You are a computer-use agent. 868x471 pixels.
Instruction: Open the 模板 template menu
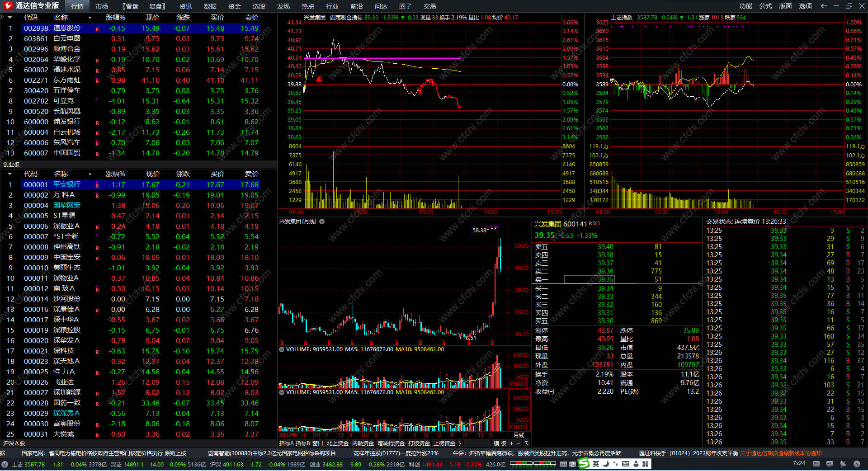tap(500, 443)
